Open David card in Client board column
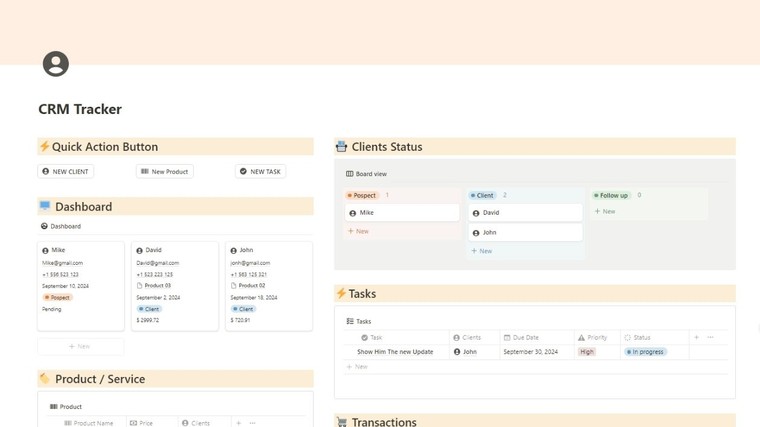 (x=525, y=212)
